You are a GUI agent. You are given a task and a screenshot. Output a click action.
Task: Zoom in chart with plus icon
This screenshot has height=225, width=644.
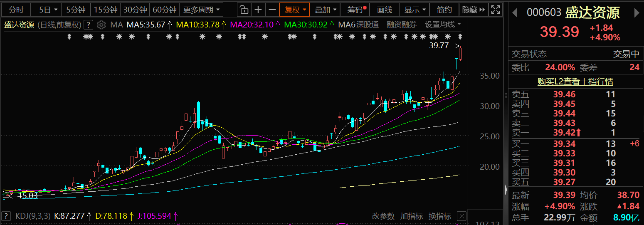click(x=258, y=10)
